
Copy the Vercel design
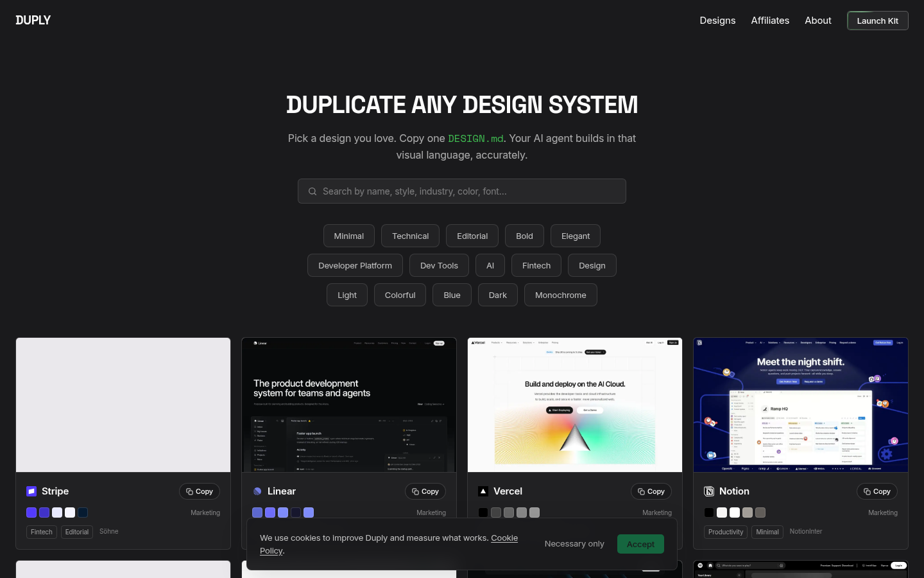pyautogui.click(x=651, y=491)
